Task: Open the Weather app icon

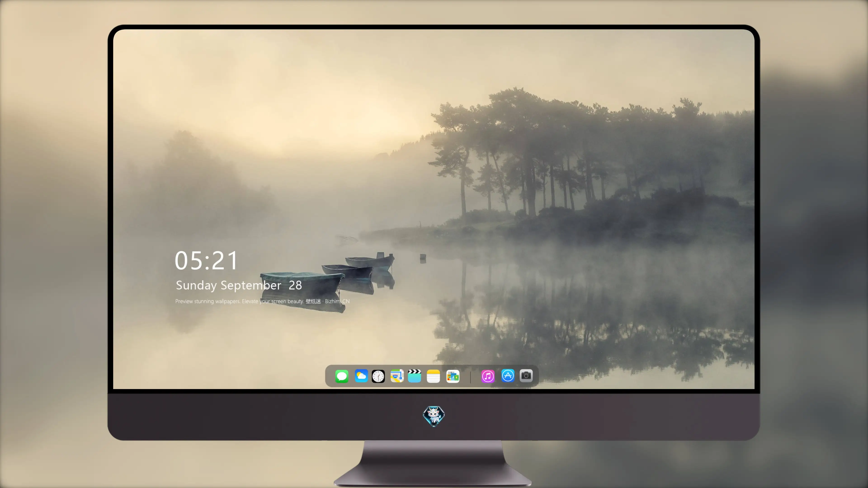Action: coord(361,376)
